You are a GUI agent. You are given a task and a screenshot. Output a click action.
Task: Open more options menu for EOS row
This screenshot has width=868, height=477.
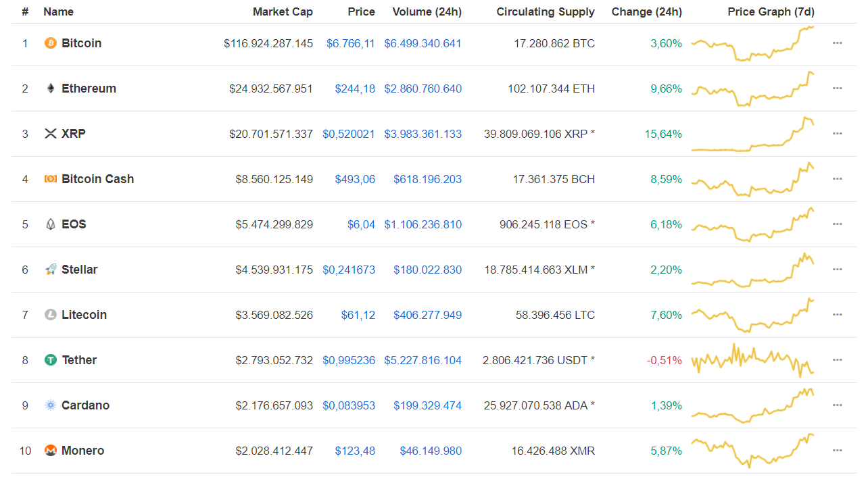pos(838,224)
